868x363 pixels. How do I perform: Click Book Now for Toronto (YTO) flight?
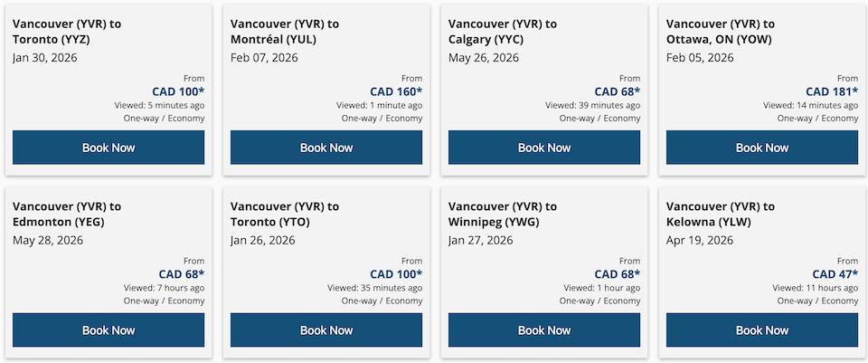326,330
